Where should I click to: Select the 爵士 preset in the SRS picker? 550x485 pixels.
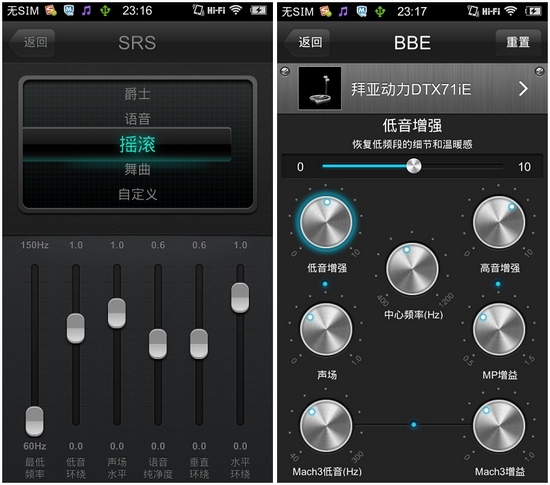coord(137,94)
